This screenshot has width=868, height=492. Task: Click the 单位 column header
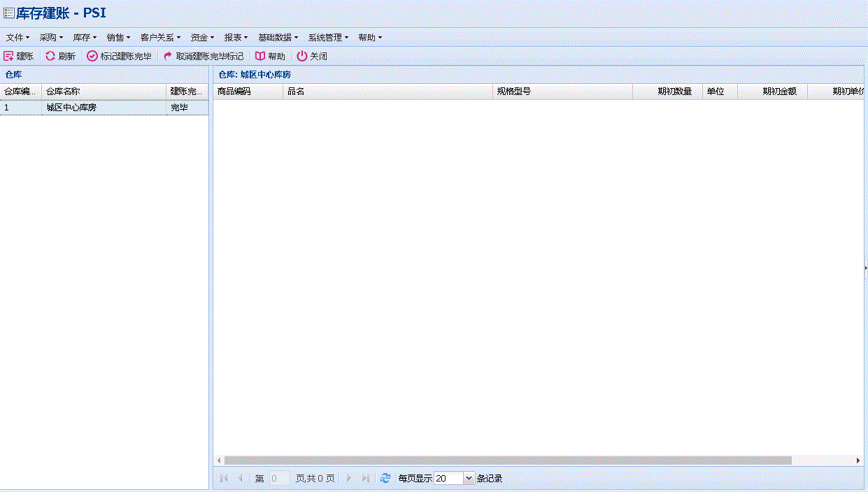720,92
